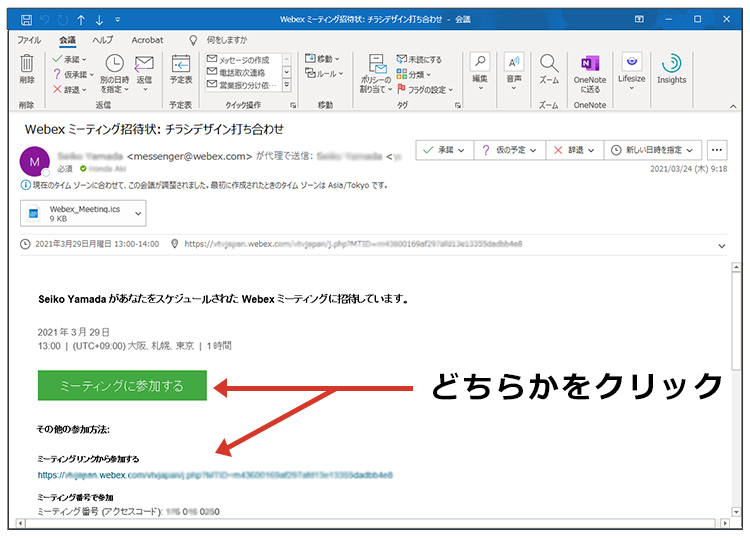The image size is (750, 540).
Task: Click the Save icon in title bar
Action: pos(26,20)
